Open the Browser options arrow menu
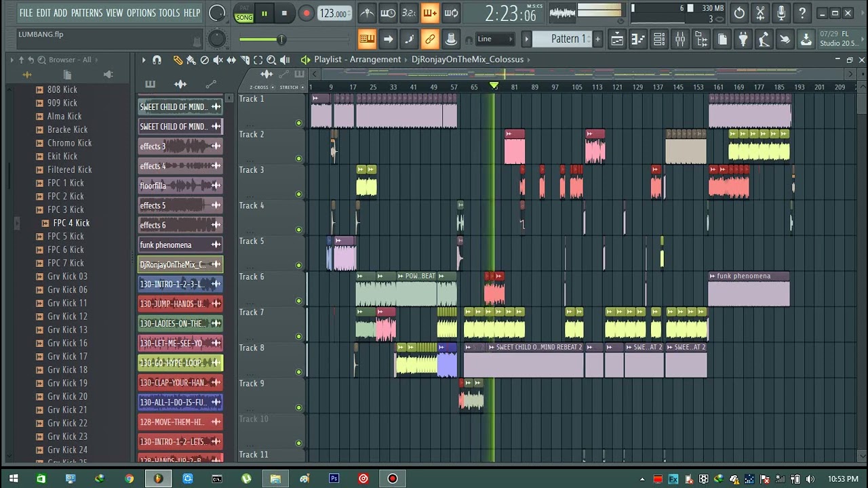 (x=12, y=60)
